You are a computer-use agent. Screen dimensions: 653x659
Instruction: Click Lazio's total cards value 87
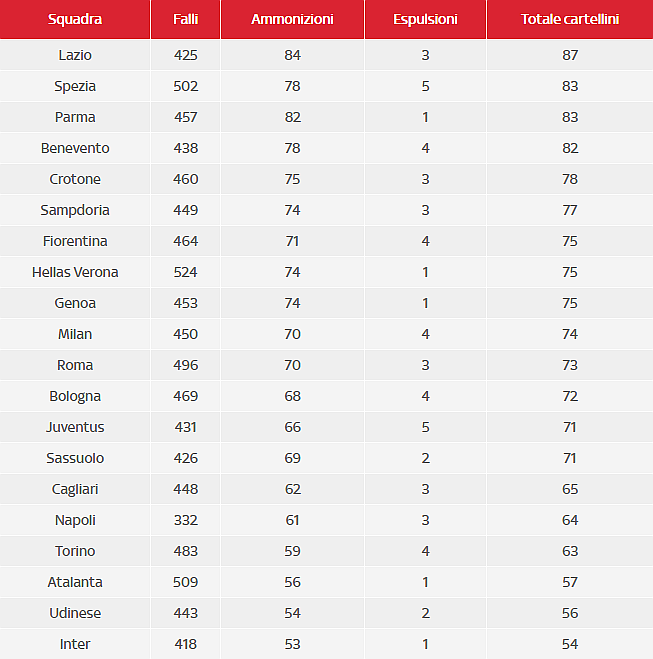pos(570,55)
